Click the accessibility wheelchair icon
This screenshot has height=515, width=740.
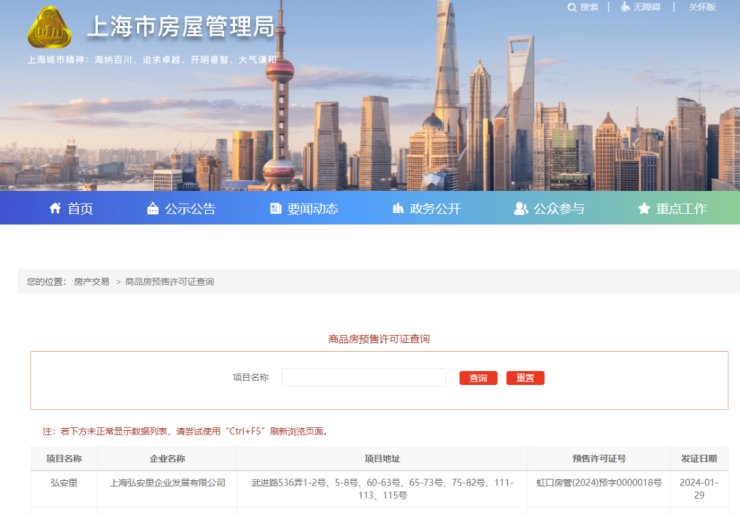(625, 7)
